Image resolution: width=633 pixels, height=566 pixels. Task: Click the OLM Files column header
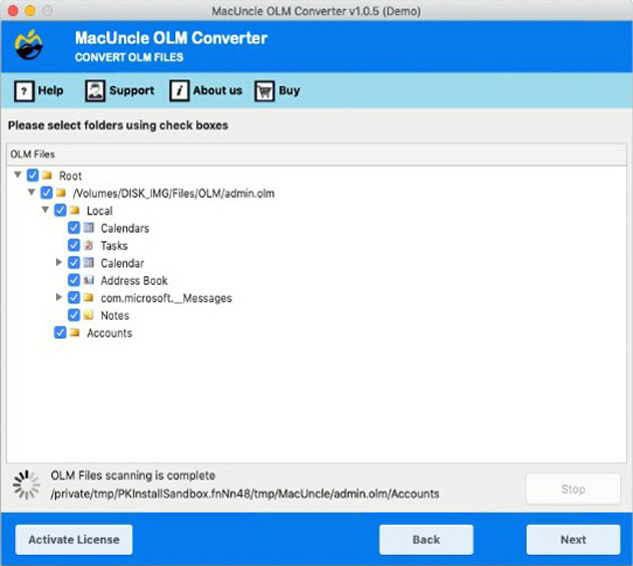(316, 154)
